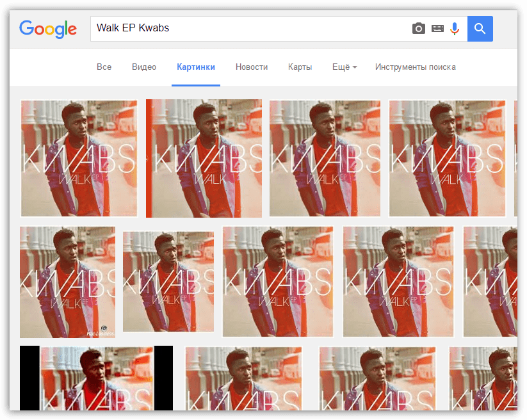The image size is (527, 420).
Task: Open thumbnail with black background bottom-left
Action: tap(96, 378)
